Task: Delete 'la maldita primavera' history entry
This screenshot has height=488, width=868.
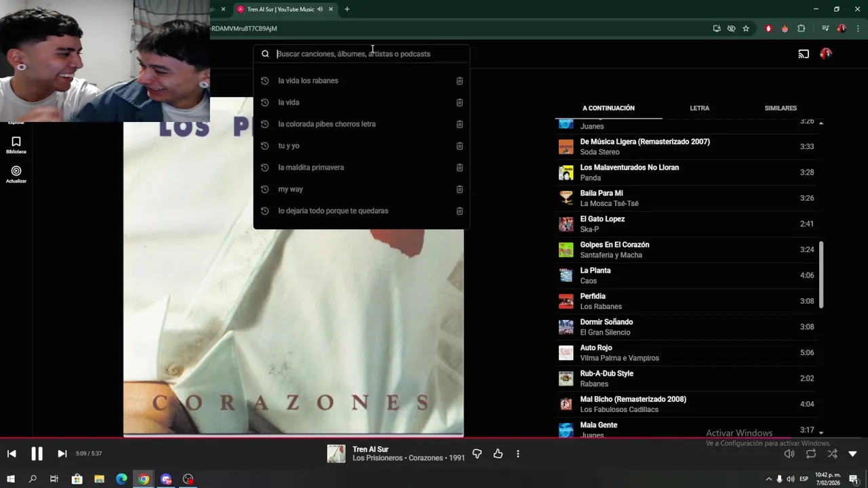Action: (459, 167)
